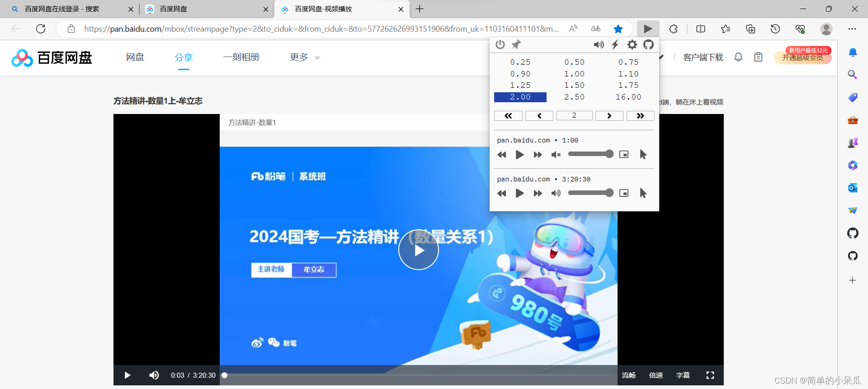The width and height of the screenshot is (868, 389).
Task: Fast-forward the 3:20:30 pan.baidu.com video
Action: [538, 194]
